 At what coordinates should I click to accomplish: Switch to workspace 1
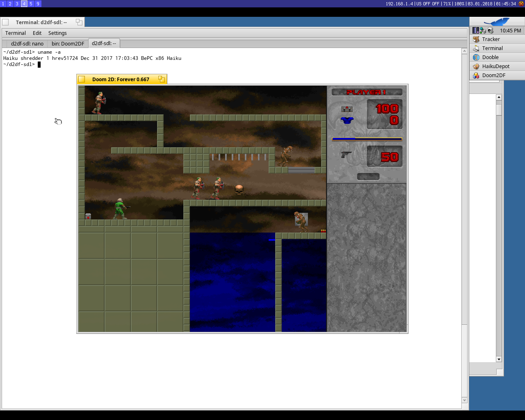coord(3,3)
